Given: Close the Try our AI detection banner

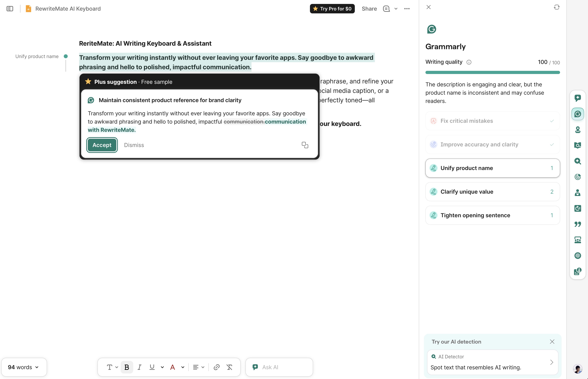Looking at the screenshot, I should pos(552,342).
